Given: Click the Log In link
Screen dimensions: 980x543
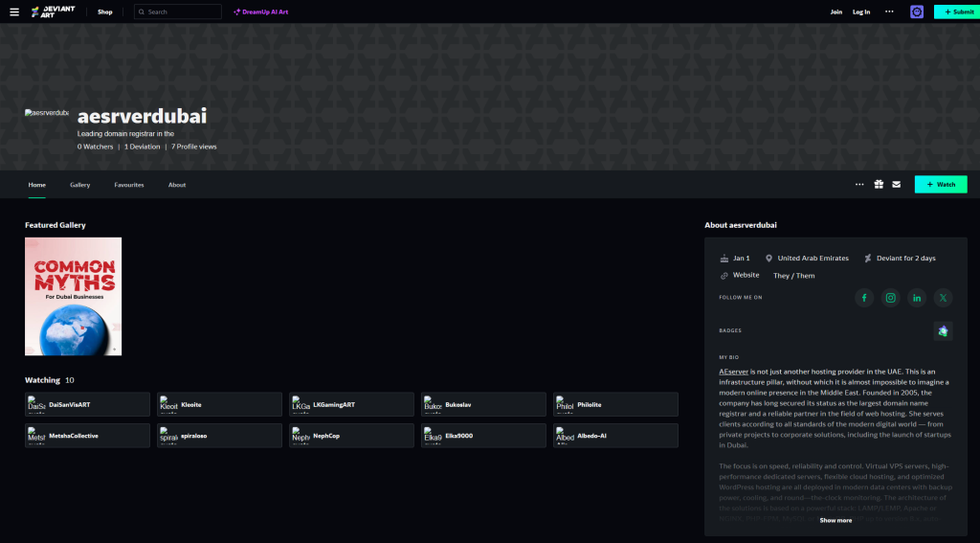Looking at the screenshot, I should click(861, 11).
